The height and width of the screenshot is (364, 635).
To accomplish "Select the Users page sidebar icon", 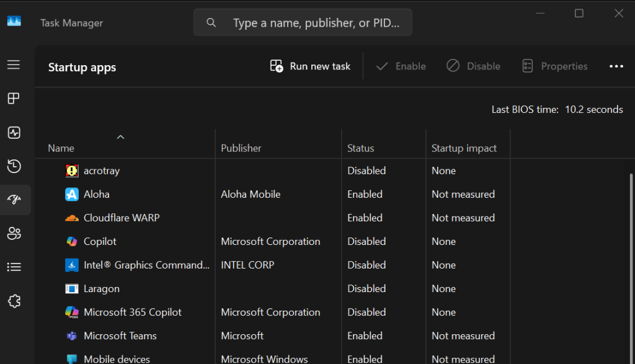I will pyautogui.click(x=14, y=233).
